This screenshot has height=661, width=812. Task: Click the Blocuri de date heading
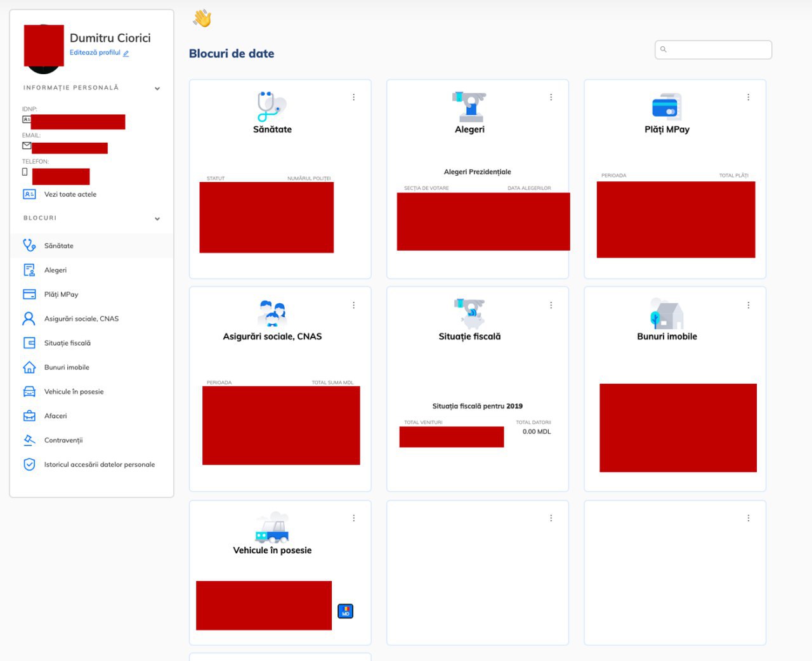point(232,54)
